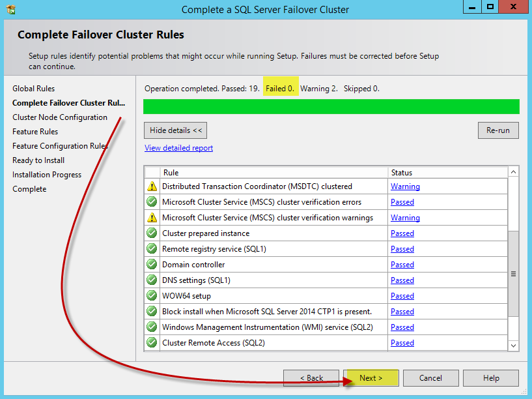Click the Cluster Remote Access (SQL2) rule text
The width and height of the screenshot is (532, 399).
coord(214,343)
